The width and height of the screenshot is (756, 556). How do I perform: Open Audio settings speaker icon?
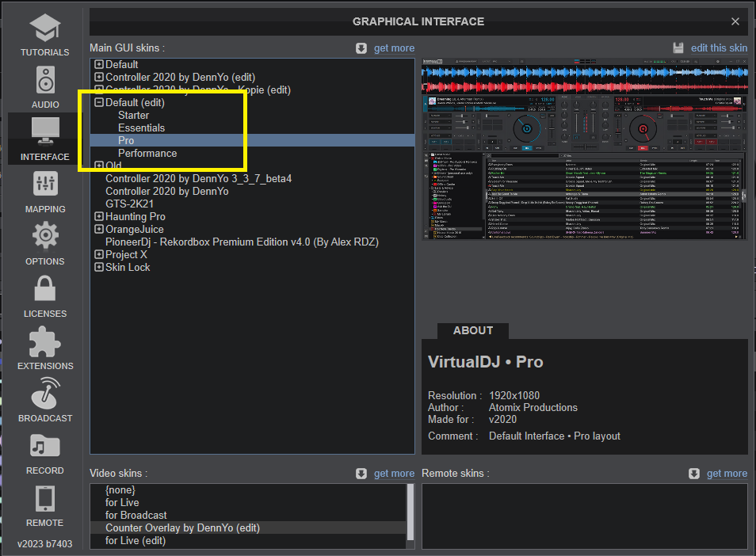point(45,79)
